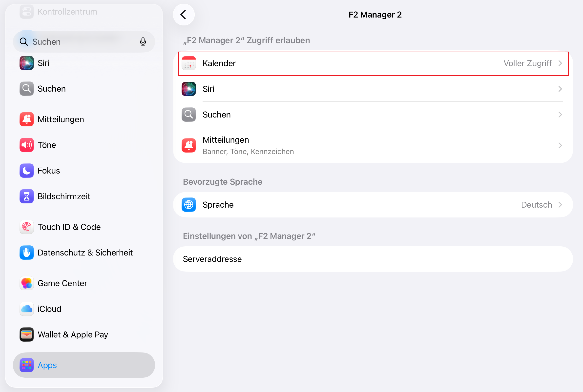Select the Wallet & Apple Pay icon
This screenshot has width=583, height=392.
[x=26, y=334]
